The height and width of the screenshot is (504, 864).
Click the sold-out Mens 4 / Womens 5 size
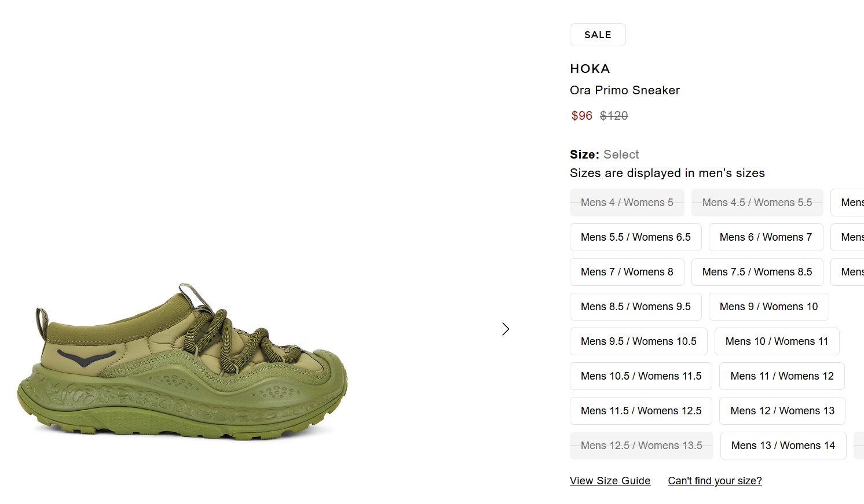pos(627,203)
